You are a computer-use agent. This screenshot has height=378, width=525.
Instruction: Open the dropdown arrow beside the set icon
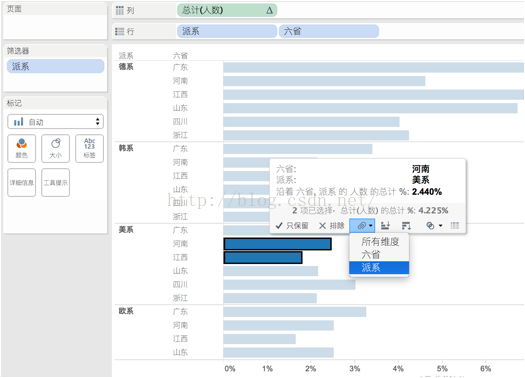pos(440,226)
